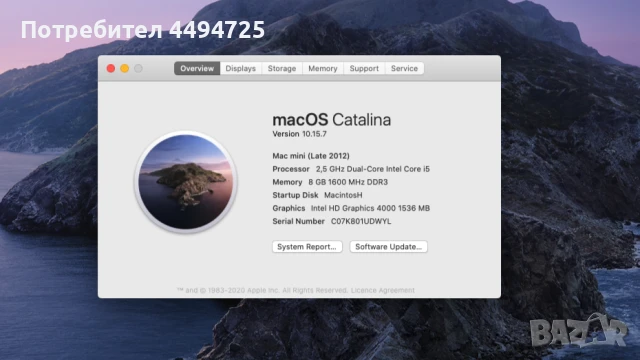Switch to the Overview tab
This screenshot has height=360, width=640.
[x=197, y=69]
